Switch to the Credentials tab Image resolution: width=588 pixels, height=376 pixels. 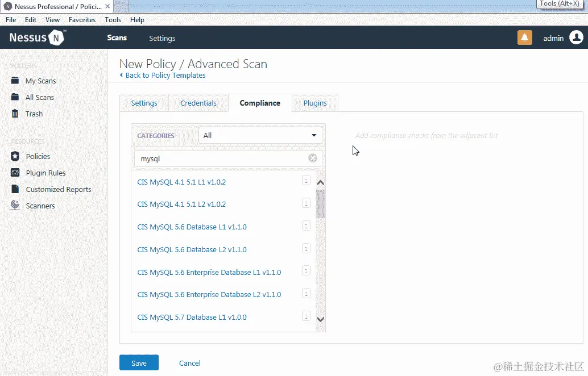point(198,103)
